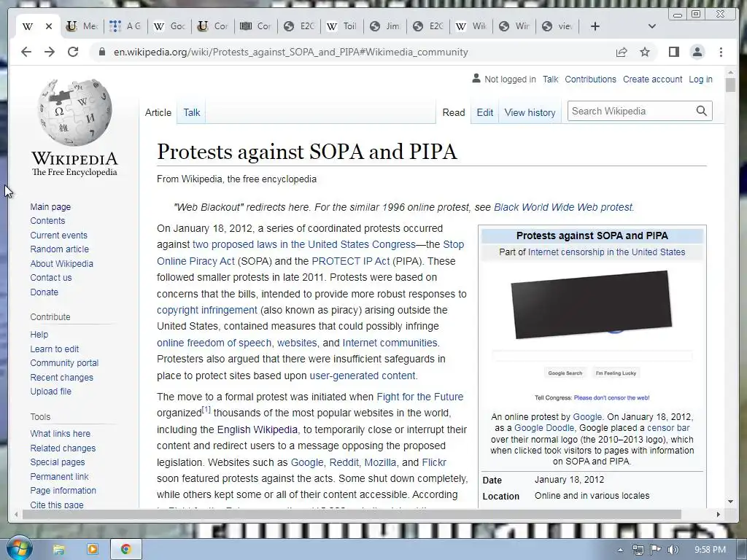
Task: Click the 9:58 PM clock
Action: (x=710, y=550)
